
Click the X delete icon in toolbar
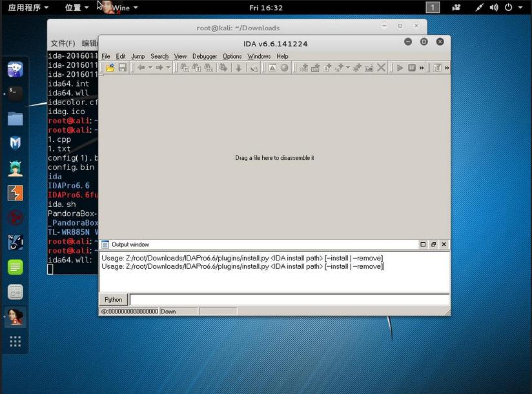point(381,68)
